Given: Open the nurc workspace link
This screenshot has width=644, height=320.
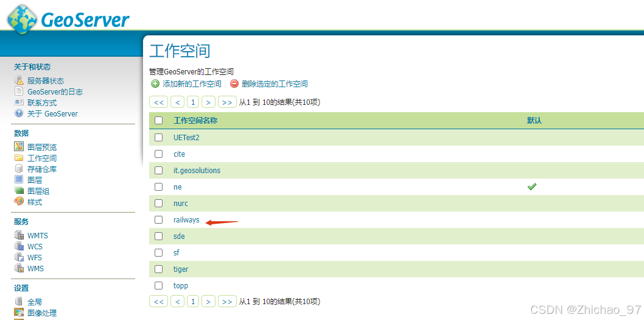Looking at the screenshot, I should tap(181, 203).
